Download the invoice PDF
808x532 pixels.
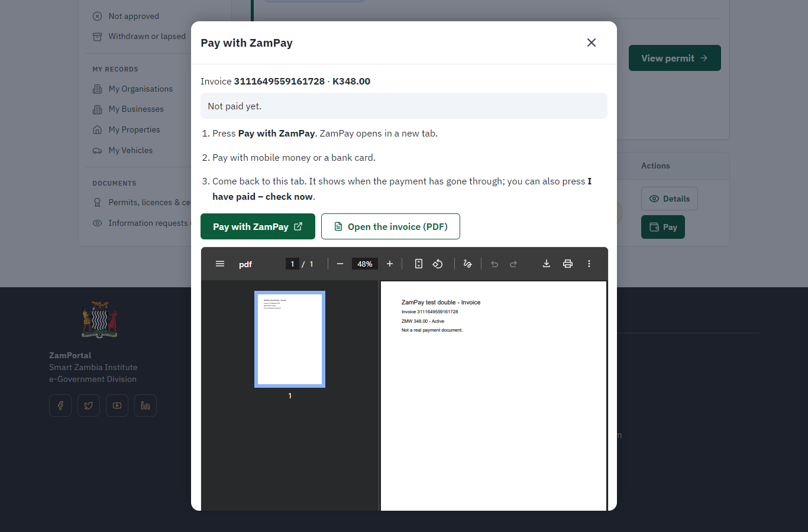tap(547, 264)
